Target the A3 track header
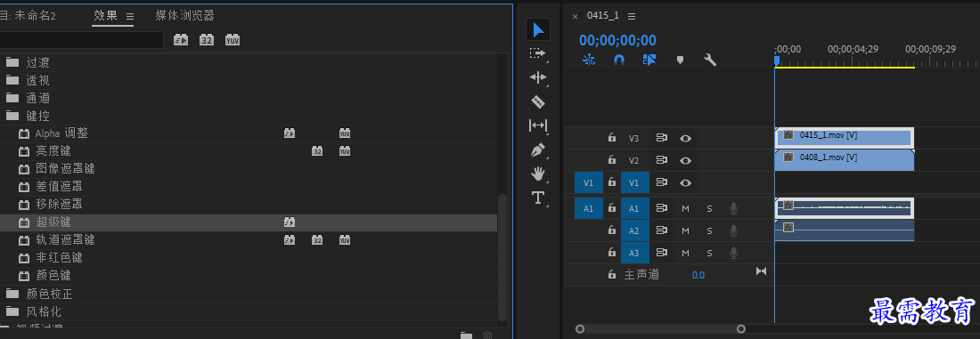The height and width of the screenshot is (339, 980). point(635,253)
